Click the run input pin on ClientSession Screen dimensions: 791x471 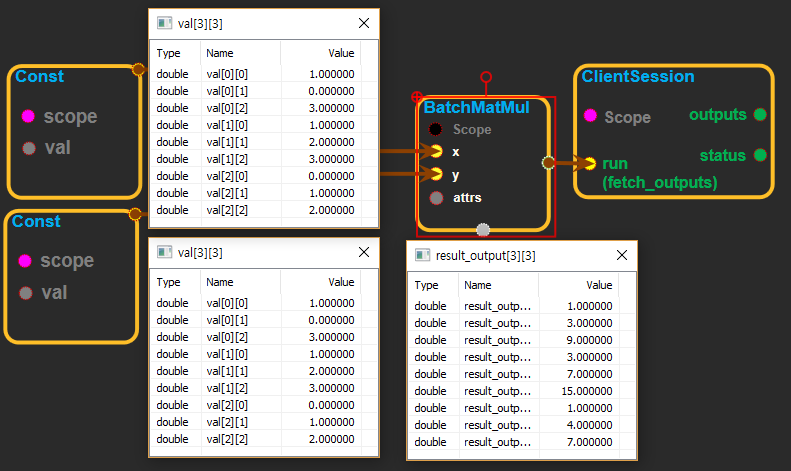coord(591,163)
